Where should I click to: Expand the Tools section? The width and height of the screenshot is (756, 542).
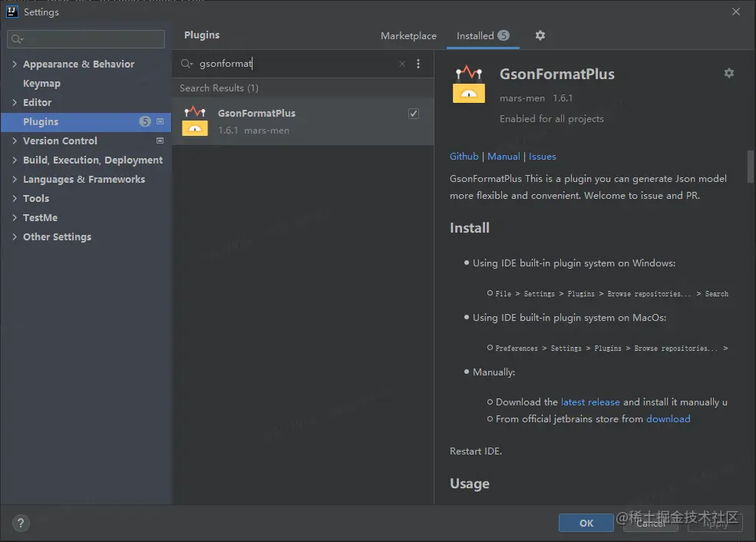[x=15, y=198]
